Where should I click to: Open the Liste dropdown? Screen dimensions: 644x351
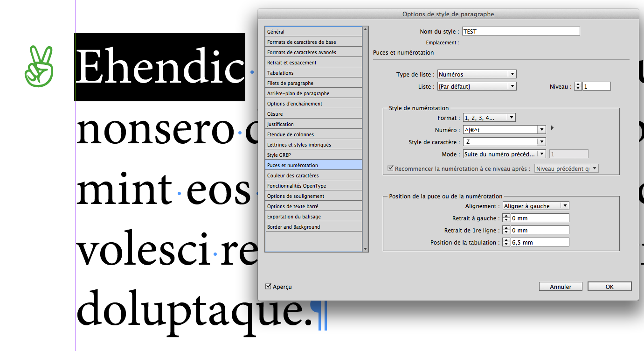477,86
